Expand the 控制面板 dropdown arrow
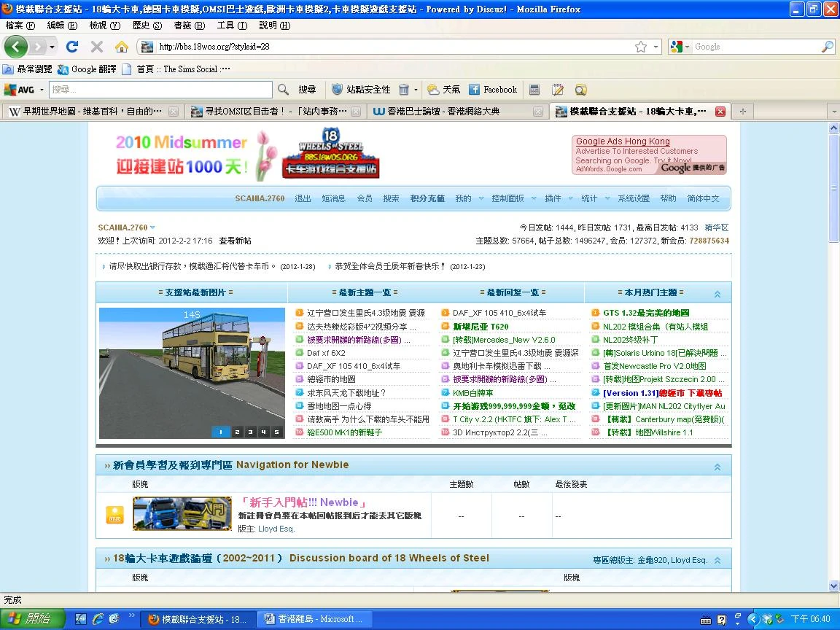 (534, 198)
